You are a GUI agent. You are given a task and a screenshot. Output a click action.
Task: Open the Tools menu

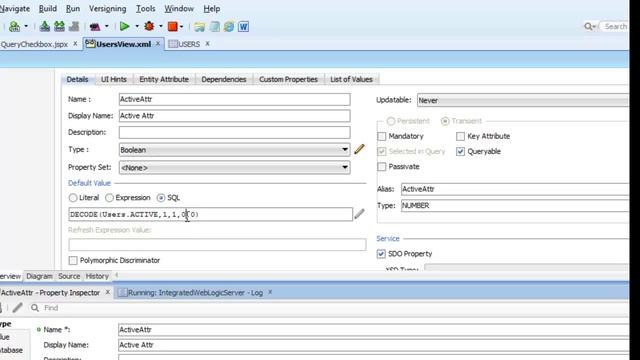point(145,9)
